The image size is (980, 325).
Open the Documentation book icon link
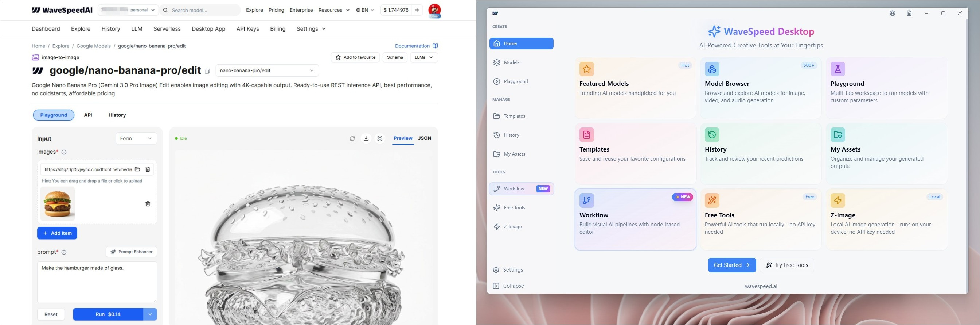point(435,46)
